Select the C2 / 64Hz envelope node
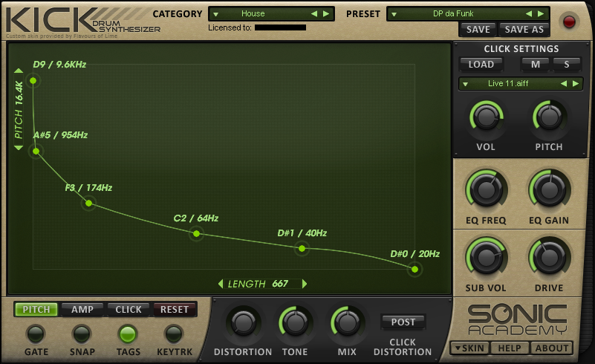This screenshot has width=595, height=364. click(x=196, y=233)
